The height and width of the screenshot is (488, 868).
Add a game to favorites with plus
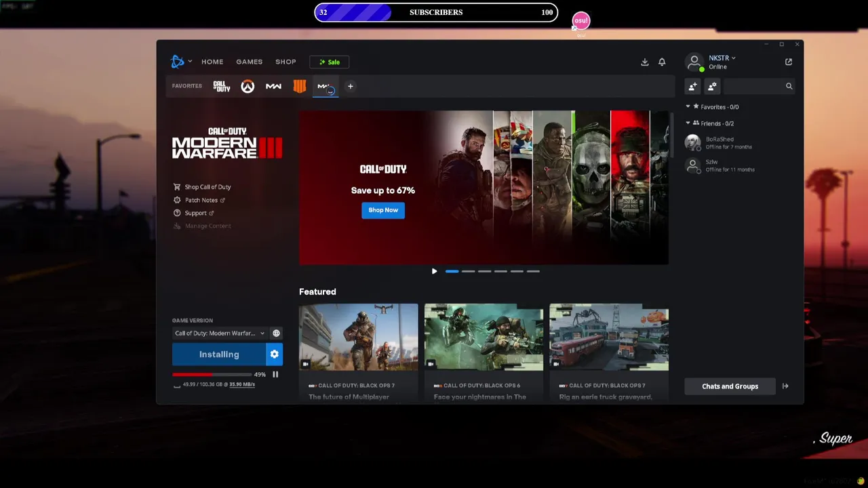pyautogui.click(x=351, y=86)
